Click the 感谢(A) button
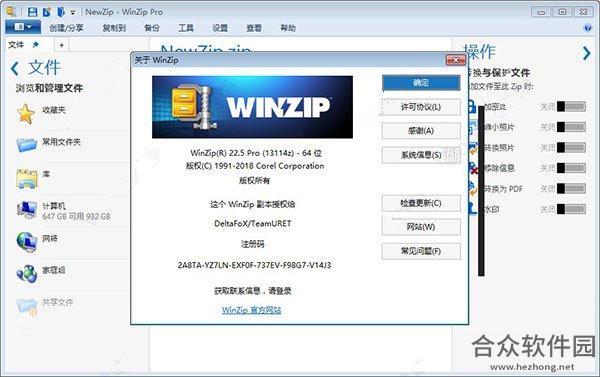The height and width of the screenshot is (377, 600). [x=421, y=131]
